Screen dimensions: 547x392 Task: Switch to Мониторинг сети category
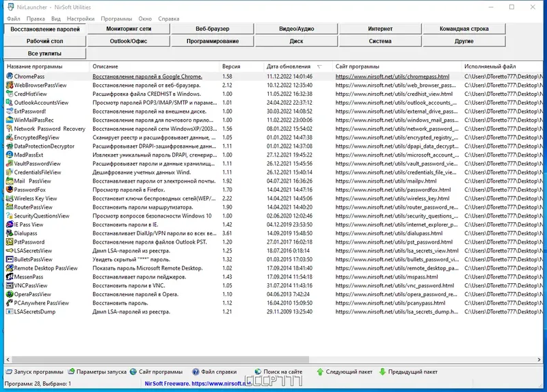click(129, 29)
